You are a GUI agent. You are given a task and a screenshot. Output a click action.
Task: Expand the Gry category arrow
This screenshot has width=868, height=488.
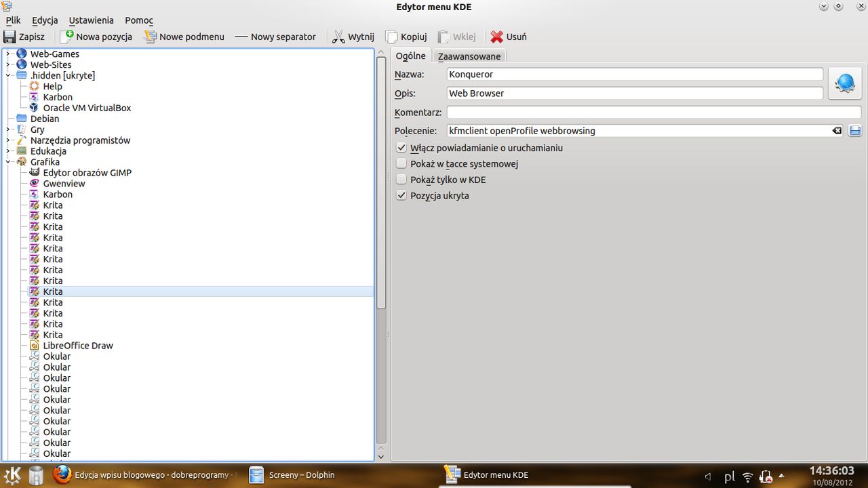tap(8, 129)
